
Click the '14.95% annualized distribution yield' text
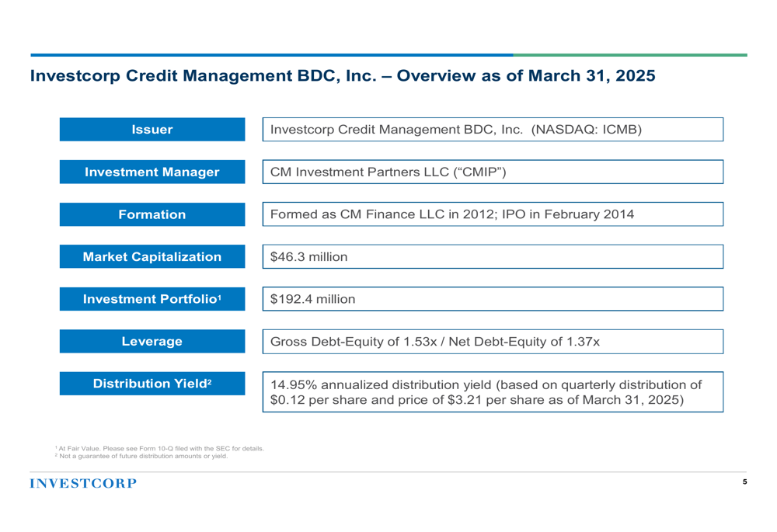tap(381, 385)
